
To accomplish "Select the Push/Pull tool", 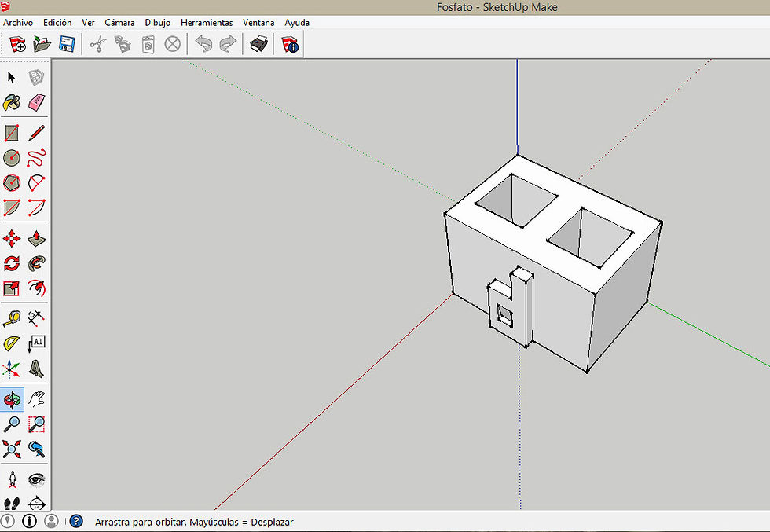I will click(36, 239).
